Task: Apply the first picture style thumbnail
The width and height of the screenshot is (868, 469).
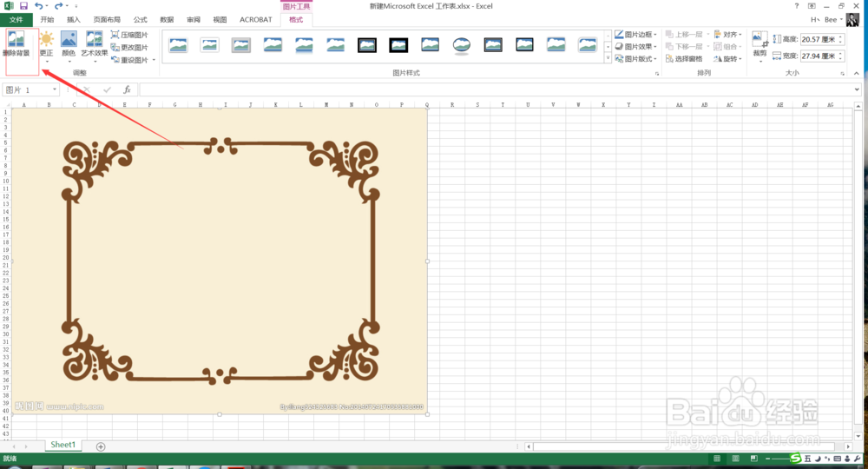Action: click(178, 45)
